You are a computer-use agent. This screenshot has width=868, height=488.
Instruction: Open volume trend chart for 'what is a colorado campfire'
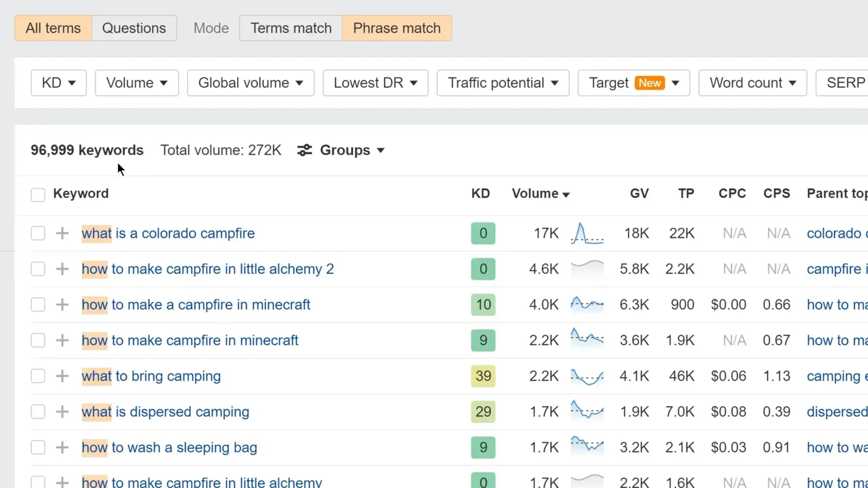point(587,234)
